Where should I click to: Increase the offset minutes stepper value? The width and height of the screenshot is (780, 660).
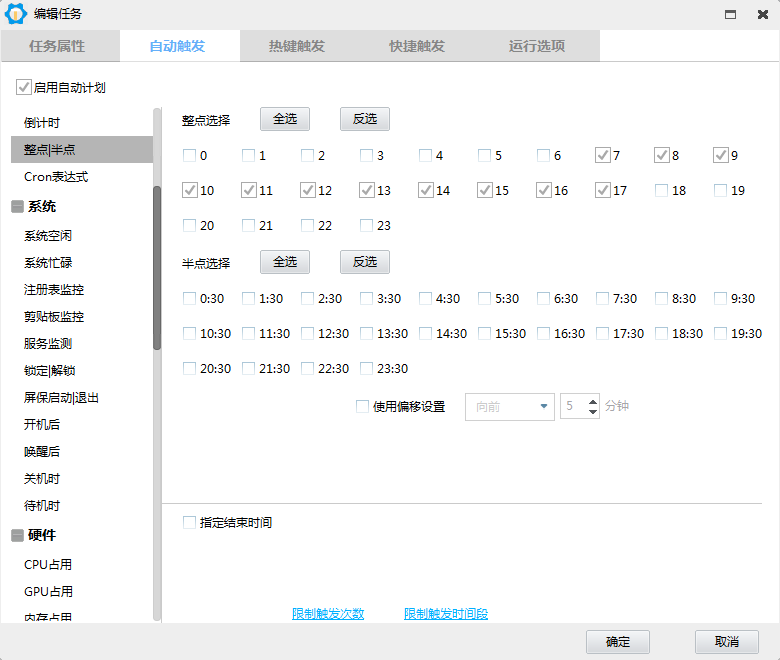click(593, 402)
